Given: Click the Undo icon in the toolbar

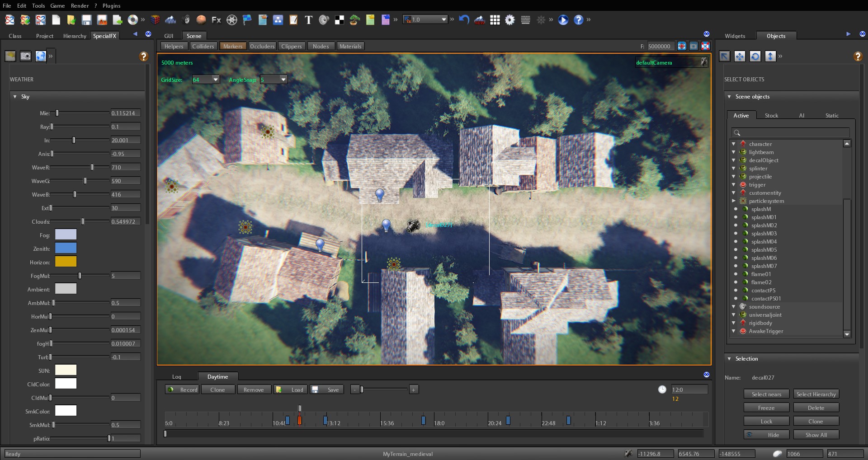Looking at the screenshot, I should point(464,19).
